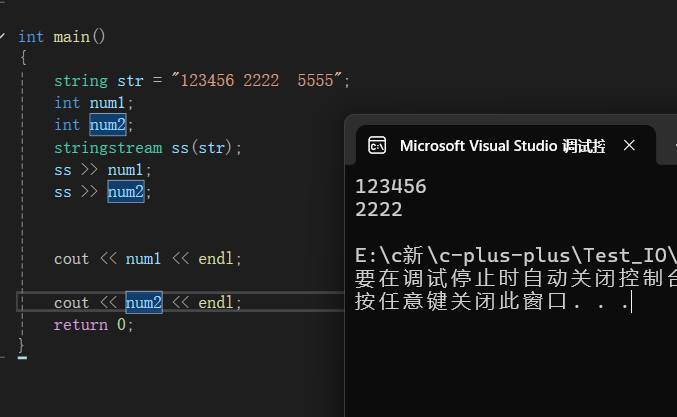The image size is (677, 417).
Task: Click the console output line '123456'
Action: [391, 186]
